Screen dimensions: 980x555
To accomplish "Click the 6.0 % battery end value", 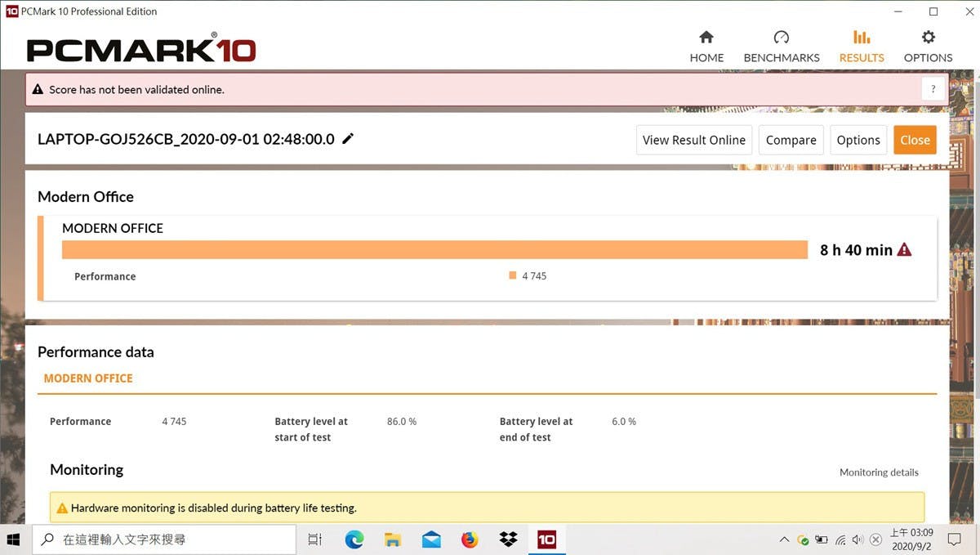I will point(624,422).
